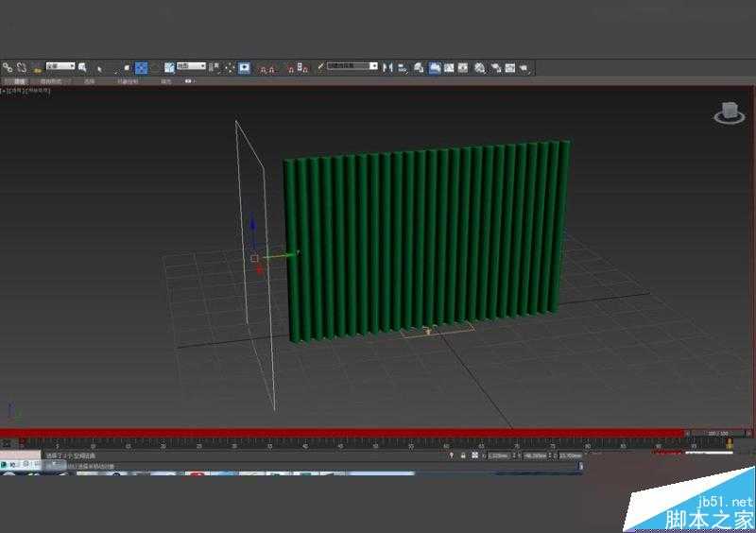Click the isolate selection icon in the status bar
756x533 pixels.
[x=452, y=455]
